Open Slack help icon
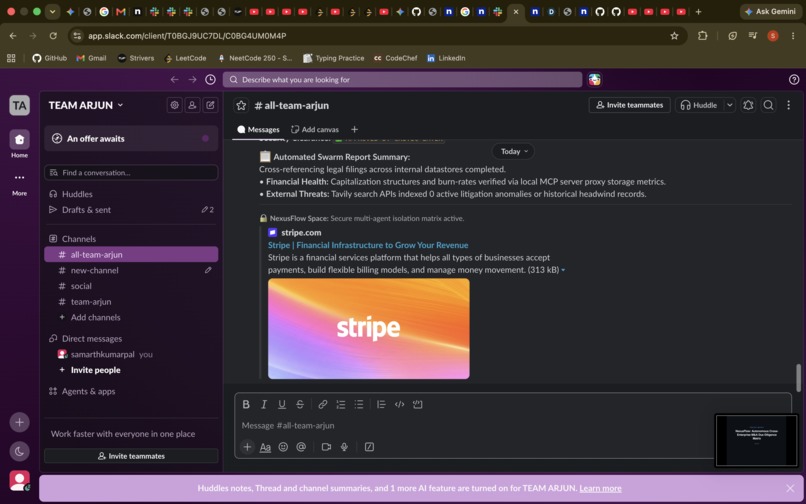The image size is (806, 504). coord(794,79)
